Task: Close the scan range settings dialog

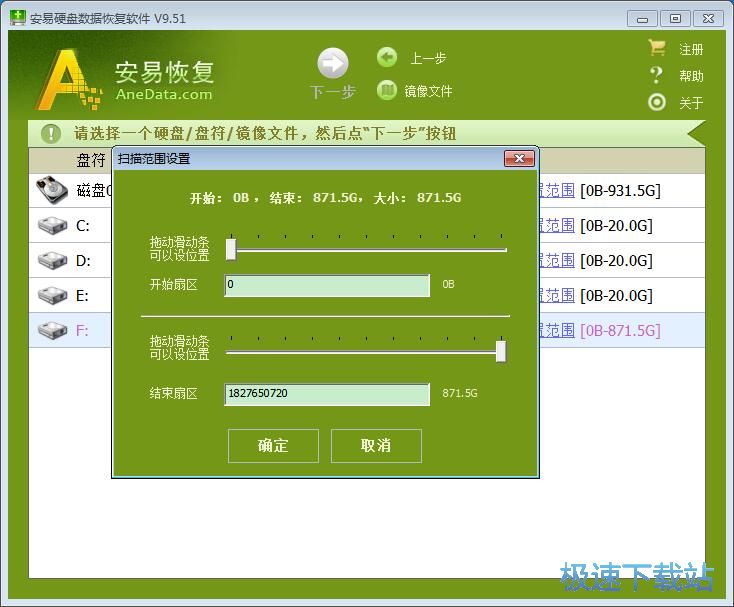Action: (519, 159)
